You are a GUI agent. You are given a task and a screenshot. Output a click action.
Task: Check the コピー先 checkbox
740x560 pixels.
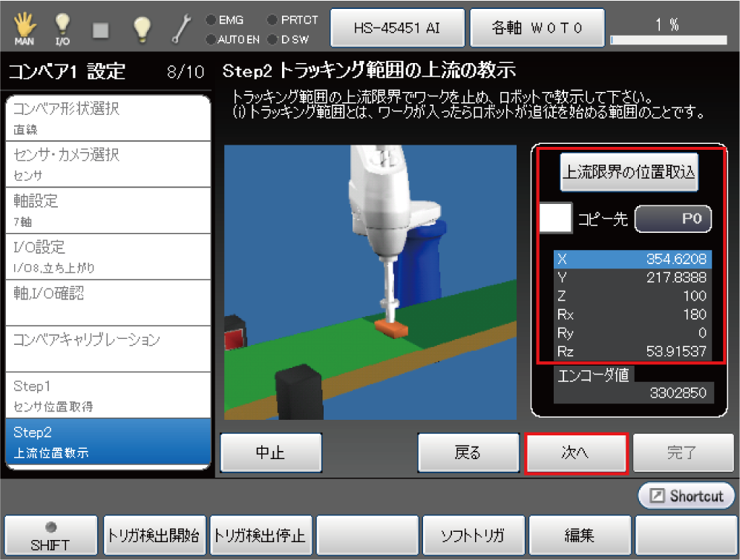tap(555, 219)
